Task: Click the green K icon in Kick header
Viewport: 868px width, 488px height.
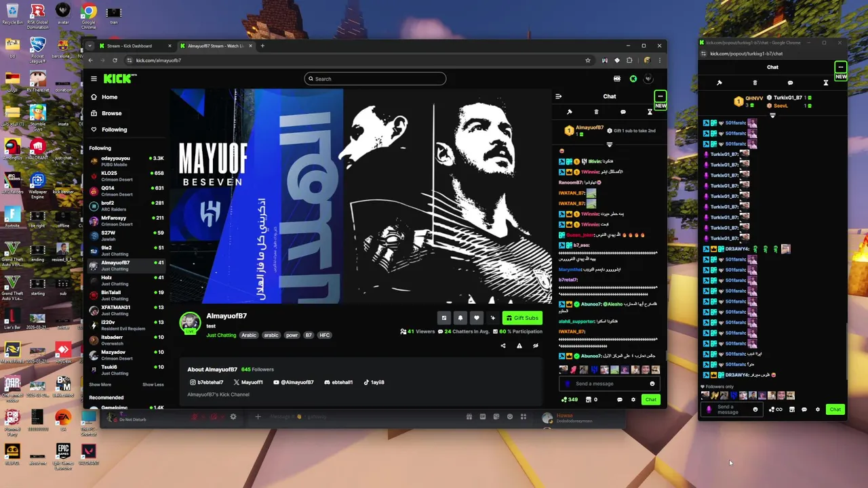Action: [633, 79]
